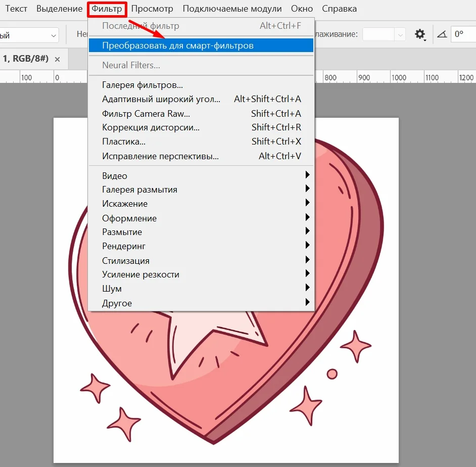Open the gear settings icon in options bar
This screenshot has width=476, height=467.
coord(420,34)
